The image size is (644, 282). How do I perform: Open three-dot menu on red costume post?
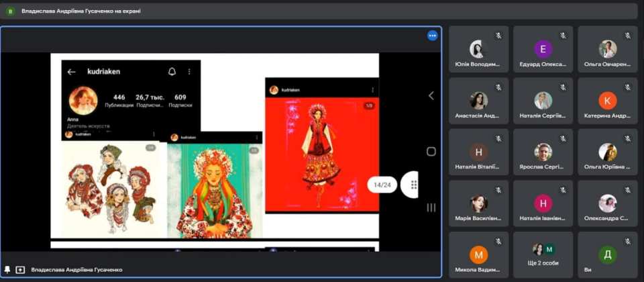tap(372, 90)
